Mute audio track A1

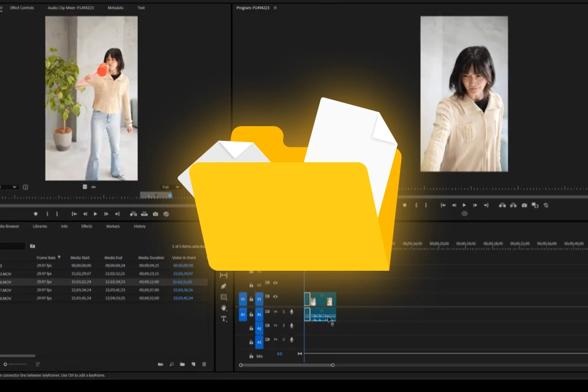tap(276, 312)
